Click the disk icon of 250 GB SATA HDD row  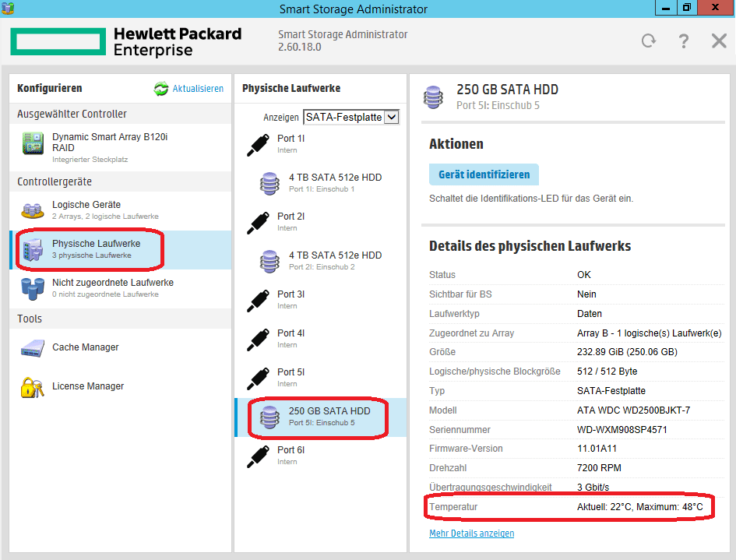(269, 417)
